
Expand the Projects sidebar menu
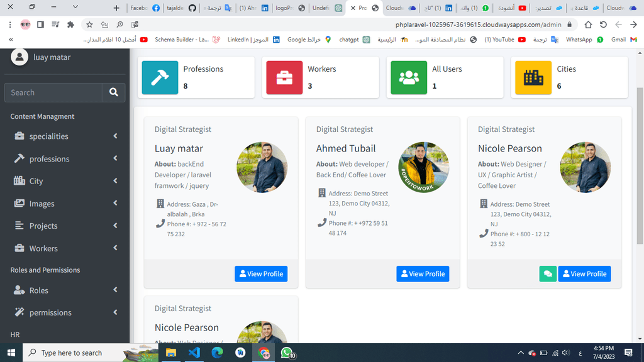tap(65, 226)
